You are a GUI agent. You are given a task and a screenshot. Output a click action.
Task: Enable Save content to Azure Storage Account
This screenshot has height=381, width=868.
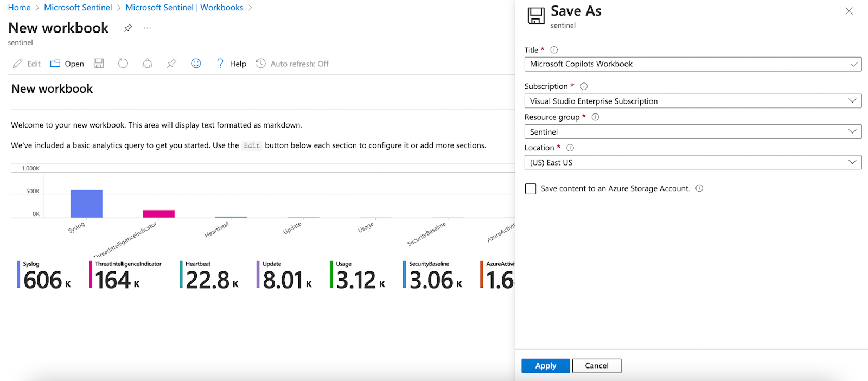[x=531, y=189]
